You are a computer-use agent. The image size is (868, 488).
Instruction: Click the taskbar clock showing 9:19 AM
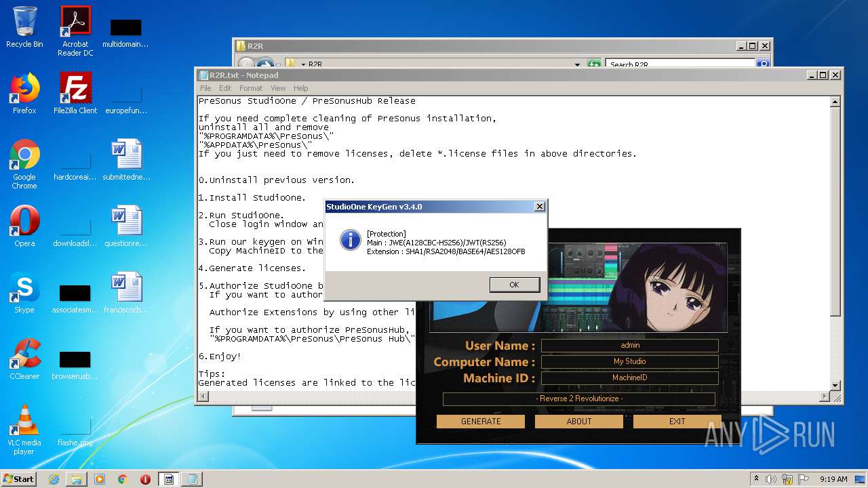[x=833, y=479]
